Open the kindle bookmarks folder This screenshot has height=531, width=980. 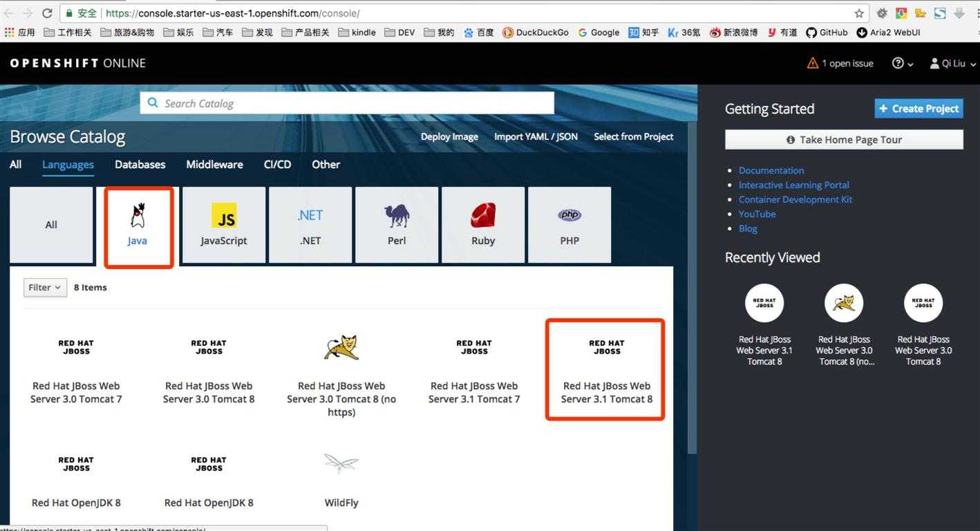(357, 32)
